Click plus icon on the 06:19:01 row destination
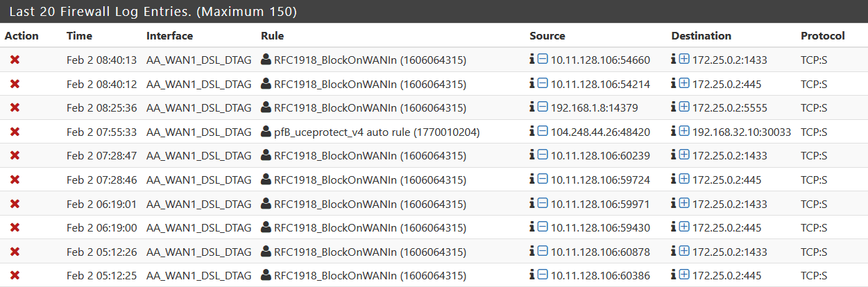 click(684, 203)
